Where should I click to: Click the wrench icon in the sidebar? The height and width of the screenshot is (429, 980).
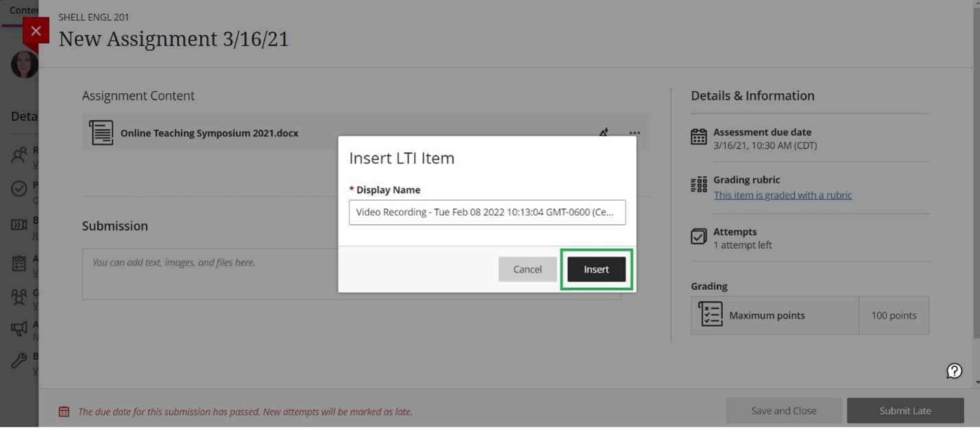click(x=19, y=360)
